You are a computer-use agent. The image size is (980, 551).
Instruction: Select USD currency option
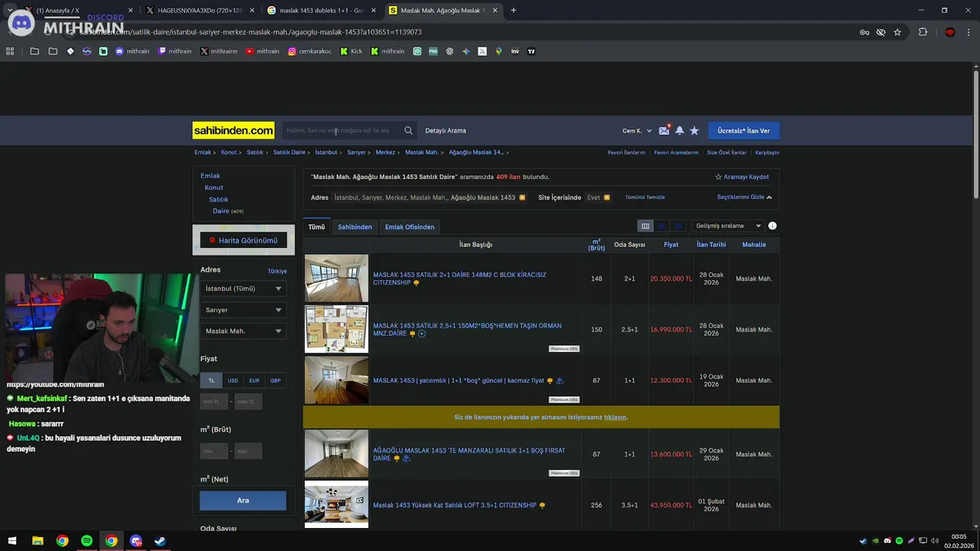click(x=233, y=380)
